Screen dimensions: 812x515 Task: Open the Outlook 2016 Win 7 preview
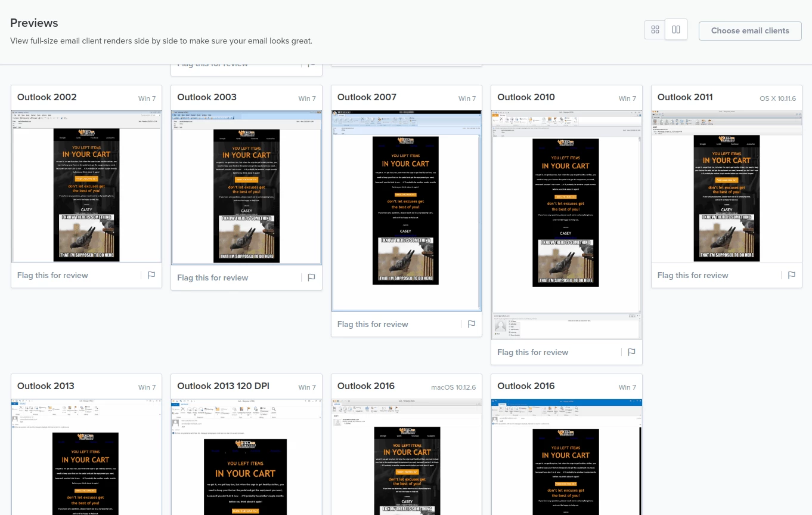pyautogui.click(x=566, y=457)
